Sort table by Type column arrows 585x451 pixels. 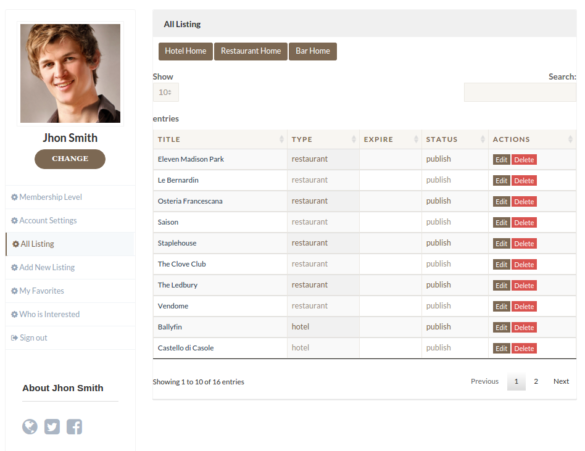click(354, 139)
